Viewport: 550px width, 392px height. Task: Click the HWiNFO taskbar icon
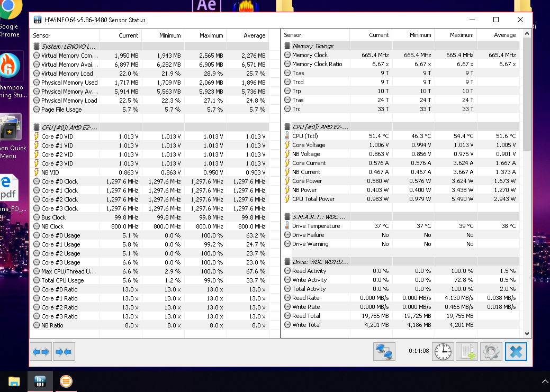coord(40,381)
